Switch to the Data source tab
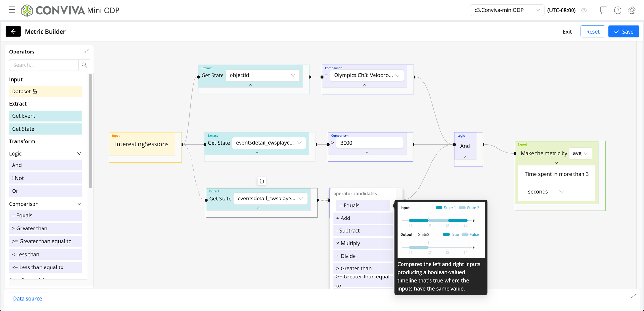The height and width of the screenshot is (311, 644). [x=27, y=298]
